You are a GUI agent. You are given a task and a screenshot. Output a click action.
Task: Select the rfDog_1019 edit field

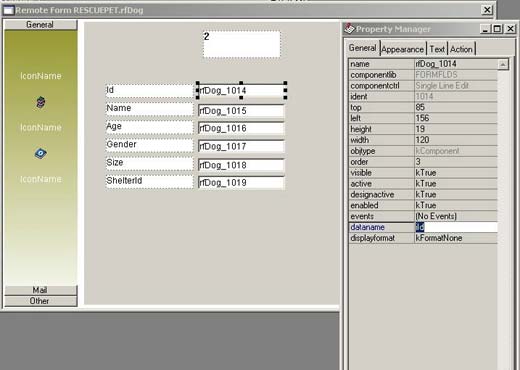click(241, 183)
